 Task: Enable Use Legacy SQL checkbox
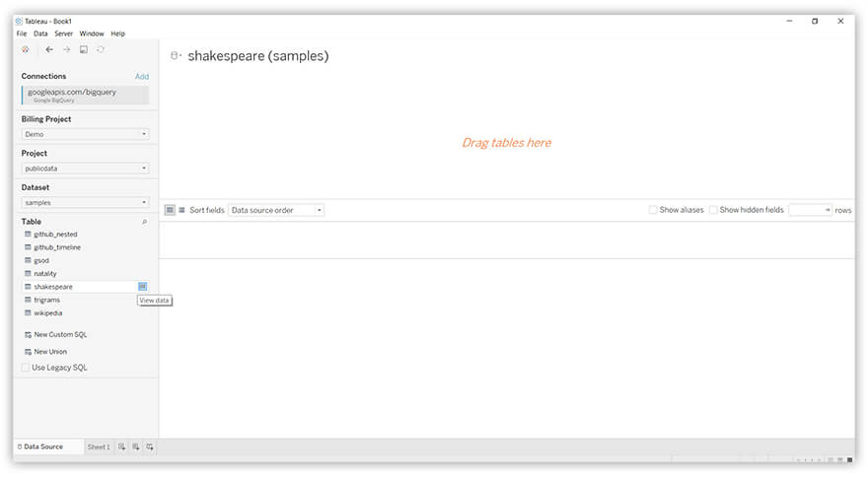(x=26, y=368)
